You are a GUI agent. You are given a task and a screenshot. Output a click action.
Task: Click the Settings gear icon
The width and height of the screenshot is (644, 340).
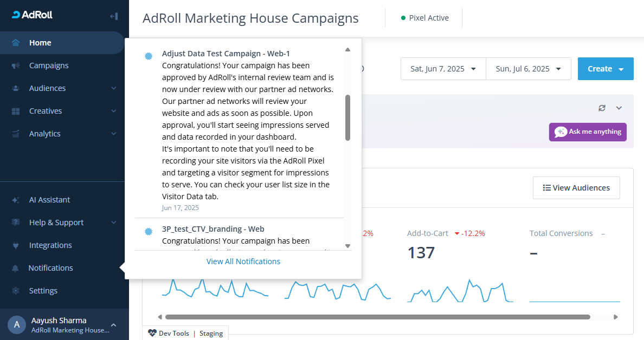[x=16, y=291]
